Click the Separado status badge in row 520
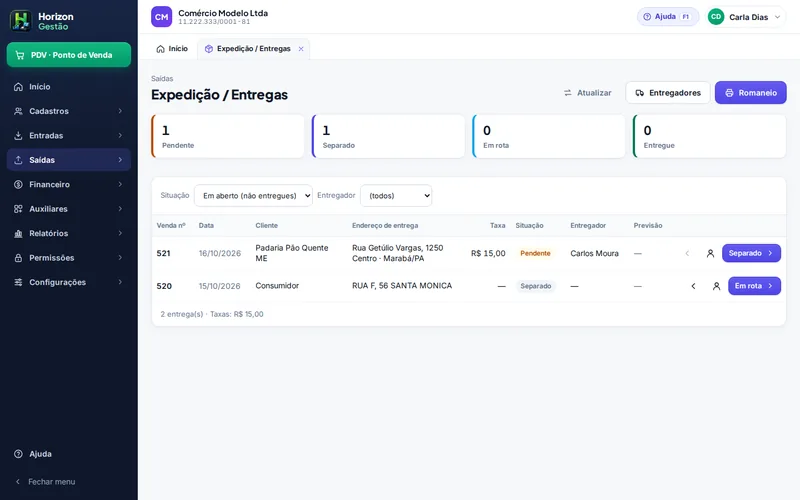800x500 pixels. 536,286
